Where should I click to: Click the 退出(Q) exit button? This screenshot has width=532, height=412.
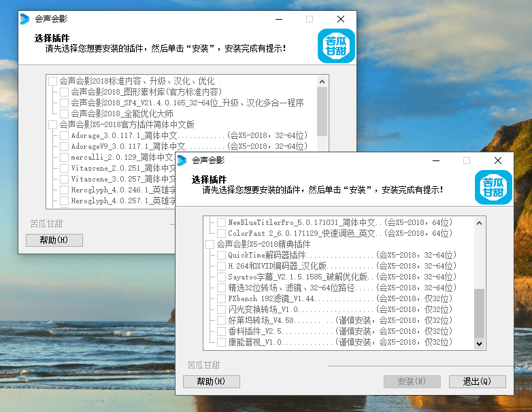pos(478,381)
